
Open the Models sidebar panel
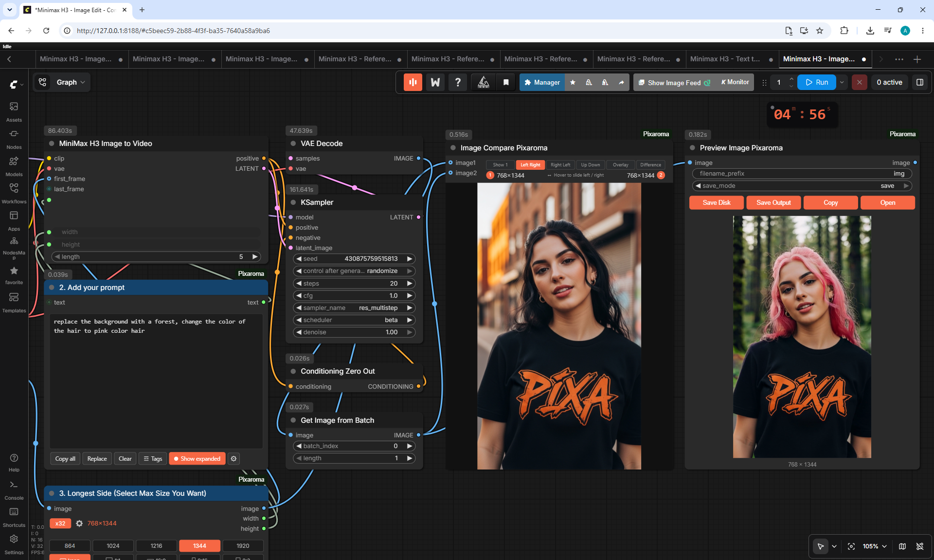[x=14, y=166]
